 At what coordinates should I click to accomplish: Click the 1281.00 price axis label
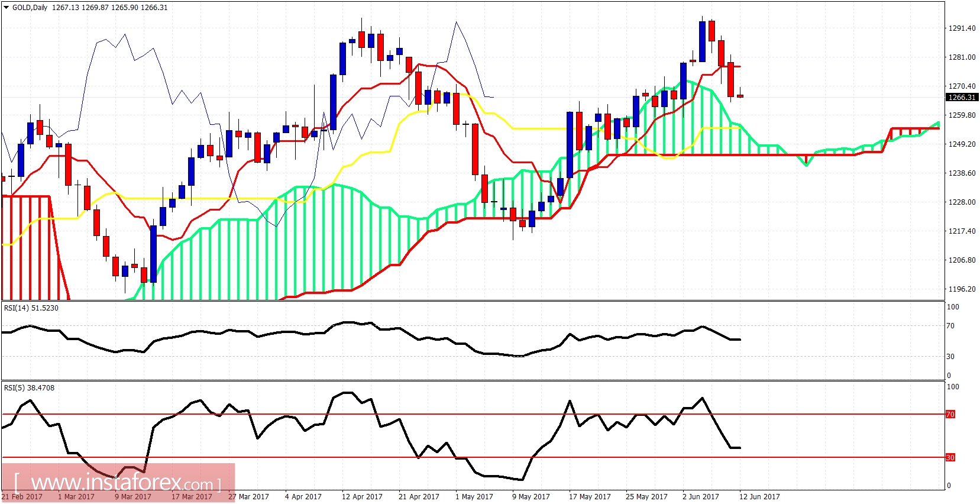(962, 57)
